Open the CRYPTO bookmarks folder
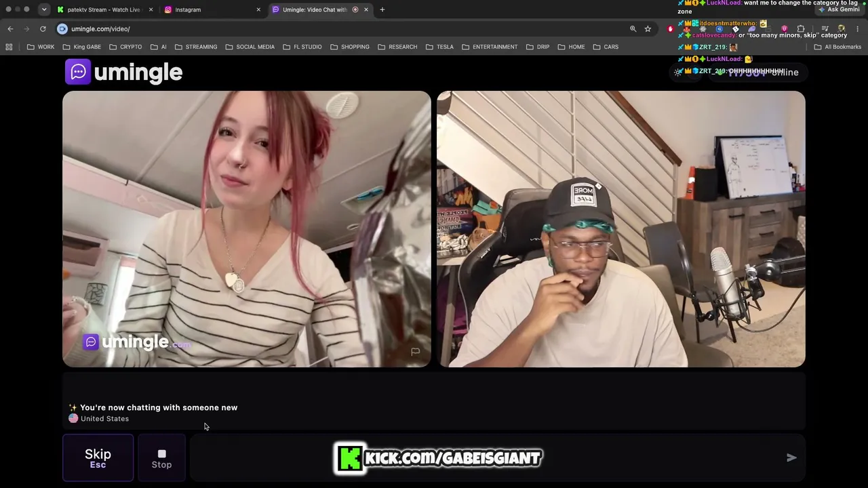This screenshot has width=868, height=488. tap(125, 47)
